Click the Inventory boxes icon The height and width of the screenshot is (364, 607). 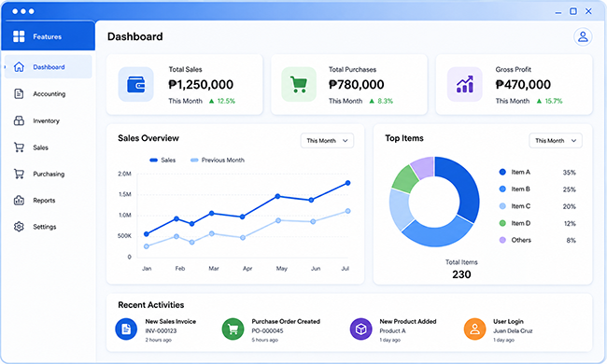pyautogui.click(x=19, y=120)
